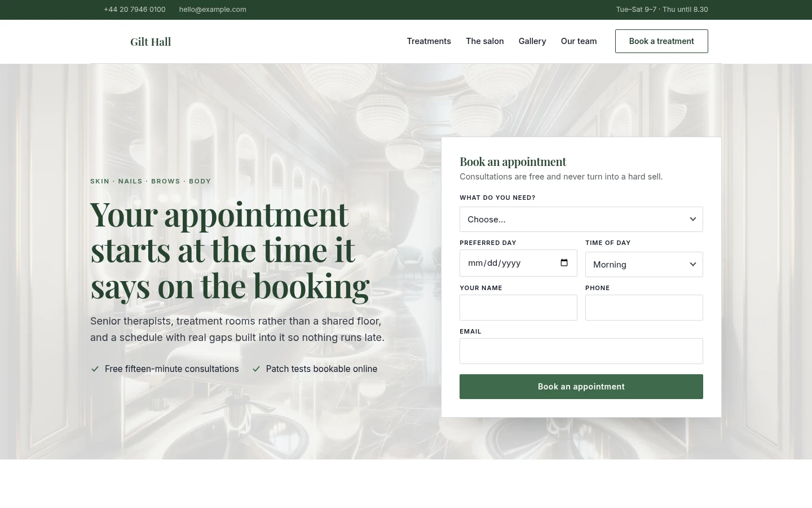Call the phone number +44 20 7946 0100
812x508 pixels.
[134, 10]
